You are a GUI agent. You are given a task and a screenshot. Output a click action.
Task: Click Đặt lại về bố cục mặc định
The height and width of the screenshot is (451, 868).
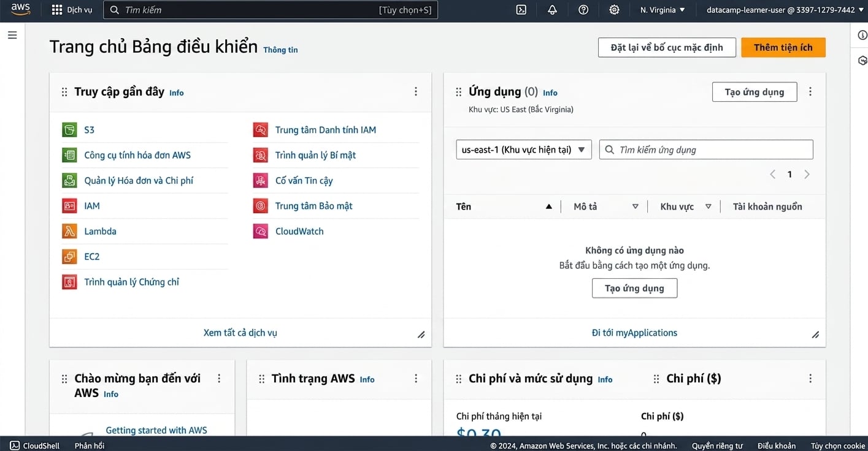[x=667, y=47]
